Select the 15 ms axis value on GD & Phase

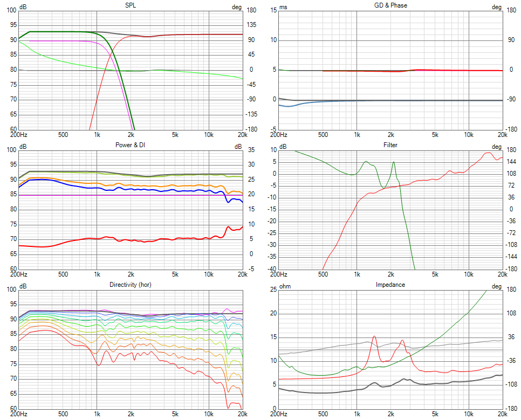coord(273,10)
